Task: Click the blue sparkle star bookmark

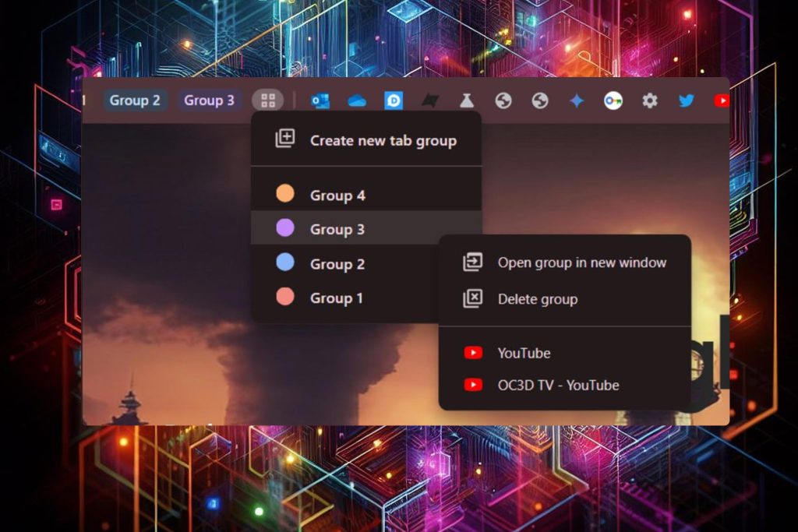Action: click(577, 100)
